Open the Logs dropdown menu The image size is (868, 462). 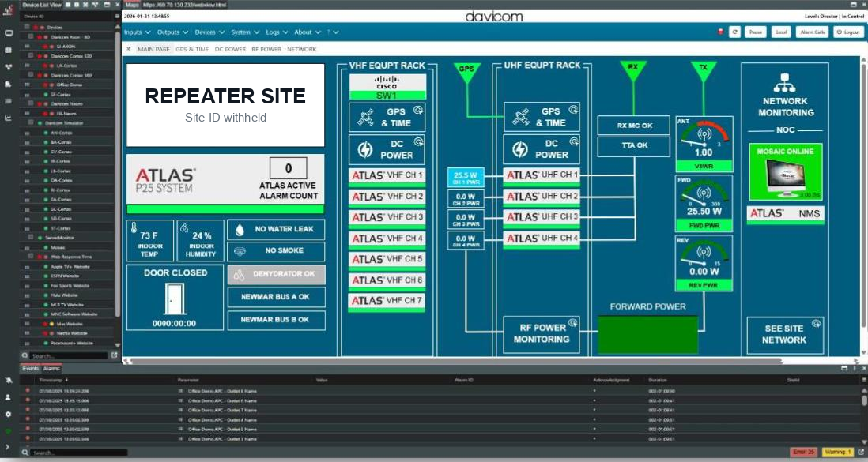[x=277, y=32]
